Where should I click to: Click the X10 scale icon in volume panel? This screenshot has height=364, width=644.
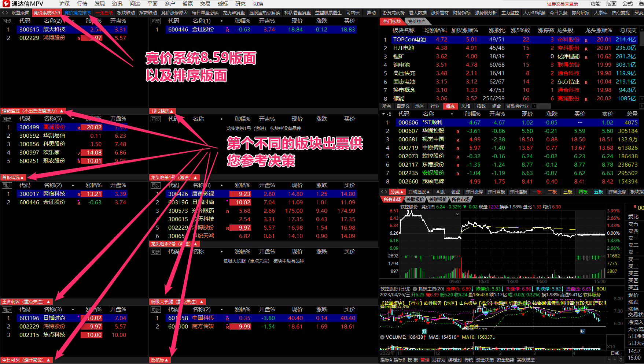pyautogui.click(x=611, y=346)
